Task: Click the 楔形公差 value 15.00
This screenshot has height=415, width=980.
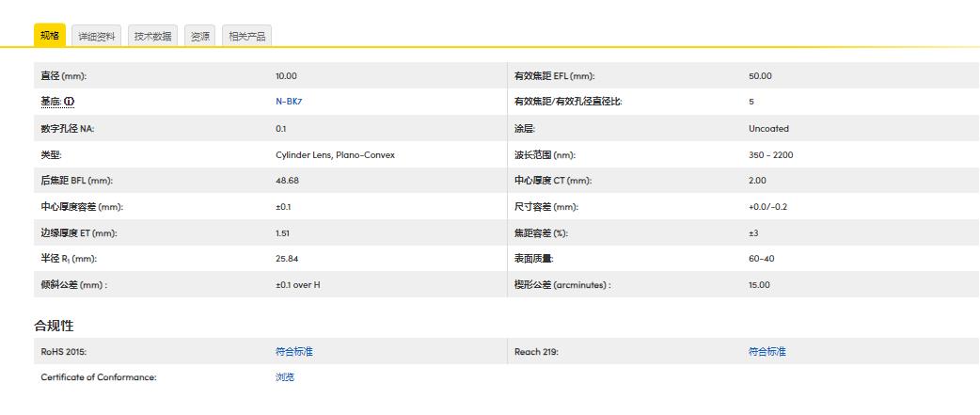Action: [x=759, y=284]
